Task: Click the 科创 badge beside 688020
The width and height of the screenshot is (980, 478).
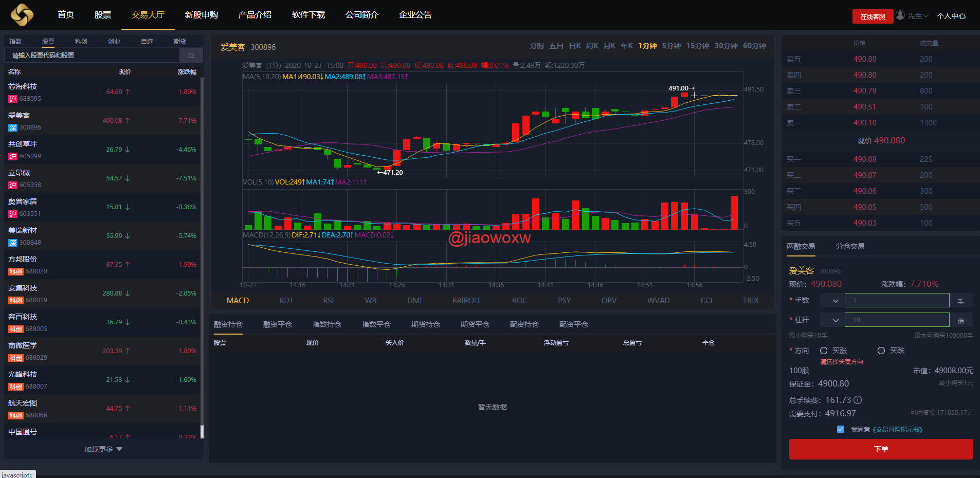Action: click(x=15, y=271)
